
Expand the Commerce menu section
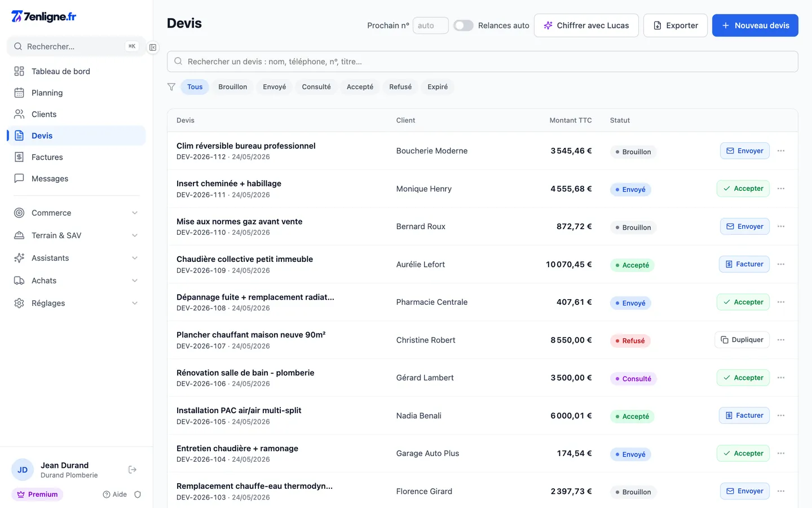(76, 213)
